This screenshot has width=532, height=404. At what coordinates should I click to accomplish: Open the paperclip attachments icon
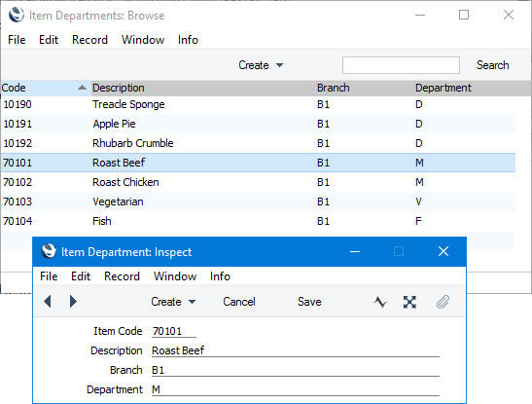(x=443, y=302)
